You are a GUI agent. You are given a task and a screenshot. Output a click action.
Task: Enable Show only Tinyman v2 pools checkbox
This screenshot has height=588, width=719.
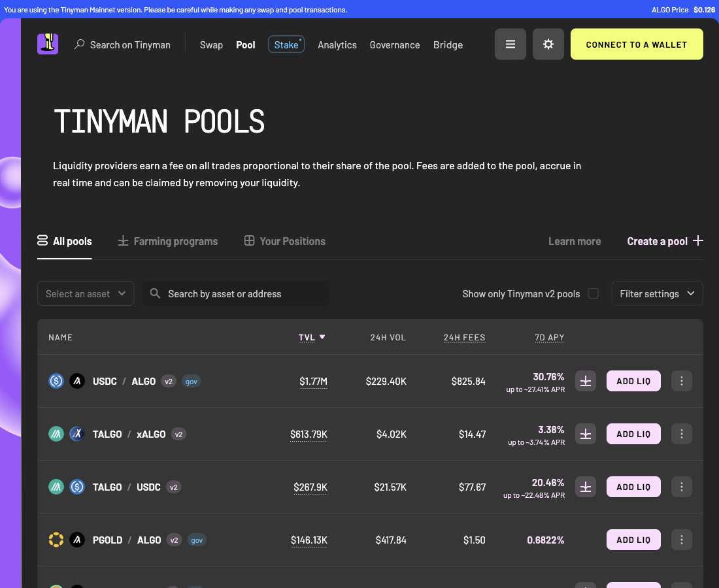point(593,293)
